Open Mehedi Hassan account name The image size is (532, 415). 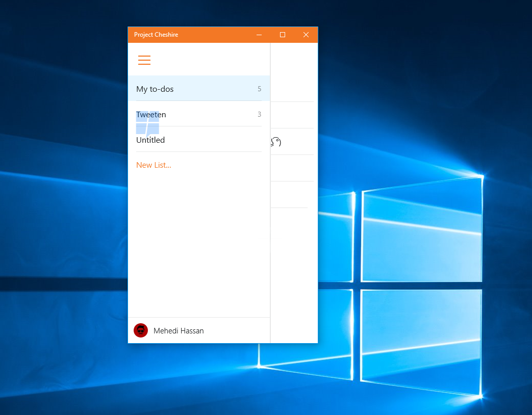(x=179, y=331)
